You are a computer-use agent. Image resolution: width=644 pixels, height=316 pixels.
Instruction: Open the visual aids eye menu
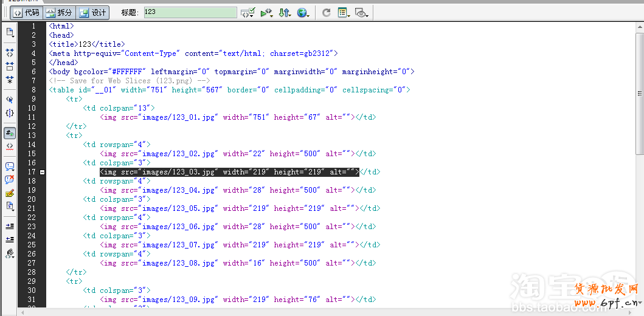(361, 12)
